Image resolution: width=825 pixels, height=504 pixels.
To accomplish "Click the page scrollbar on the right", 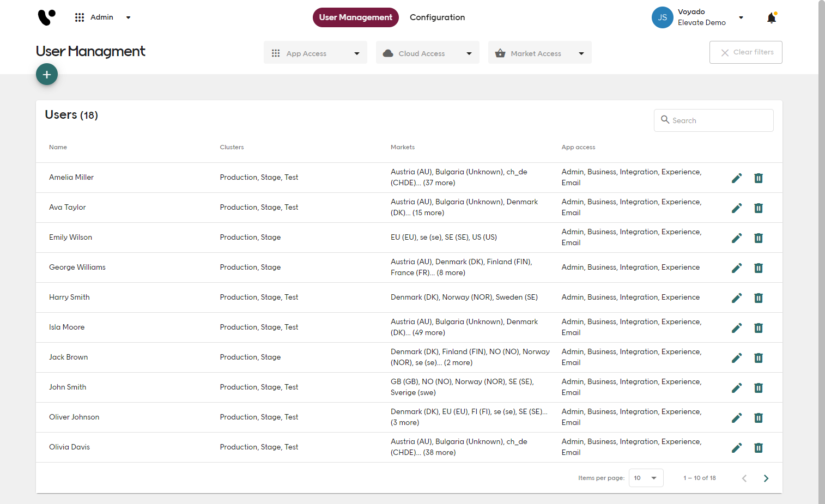I will 822,252.
